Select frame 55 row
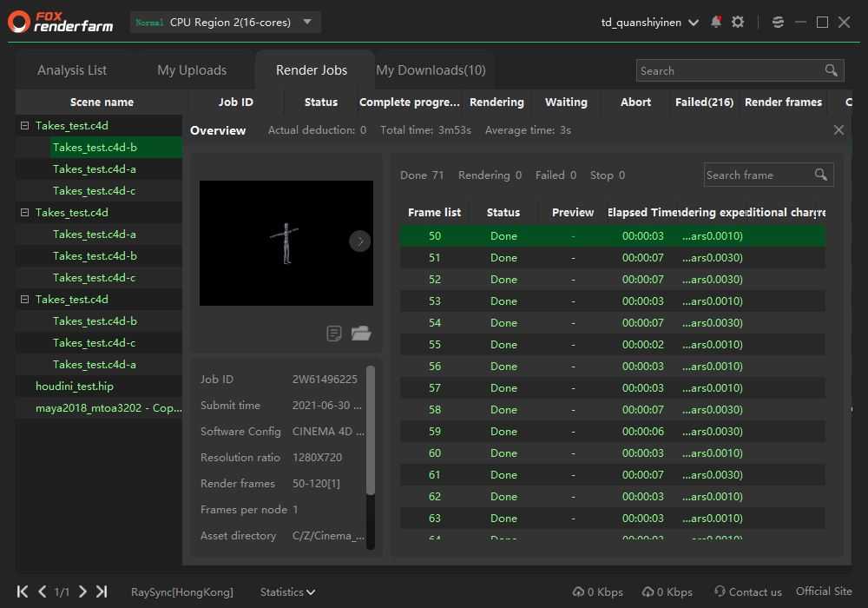Screen dimensions: 868x608 613,345
